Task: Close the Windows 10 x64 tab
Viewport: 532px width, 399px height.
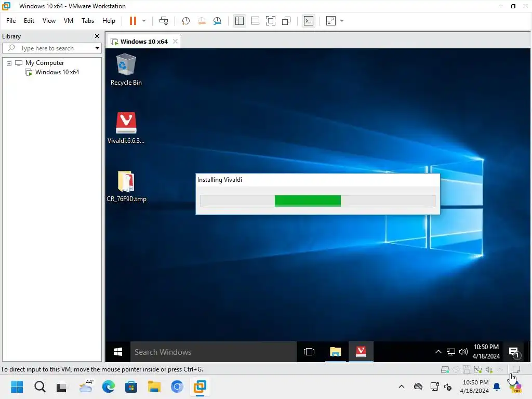Action: (175, 41)
